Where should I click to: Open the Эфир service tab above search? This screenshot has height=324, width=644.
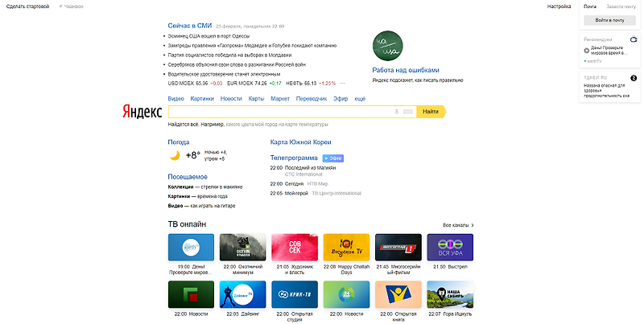click(x=341, y=99)
